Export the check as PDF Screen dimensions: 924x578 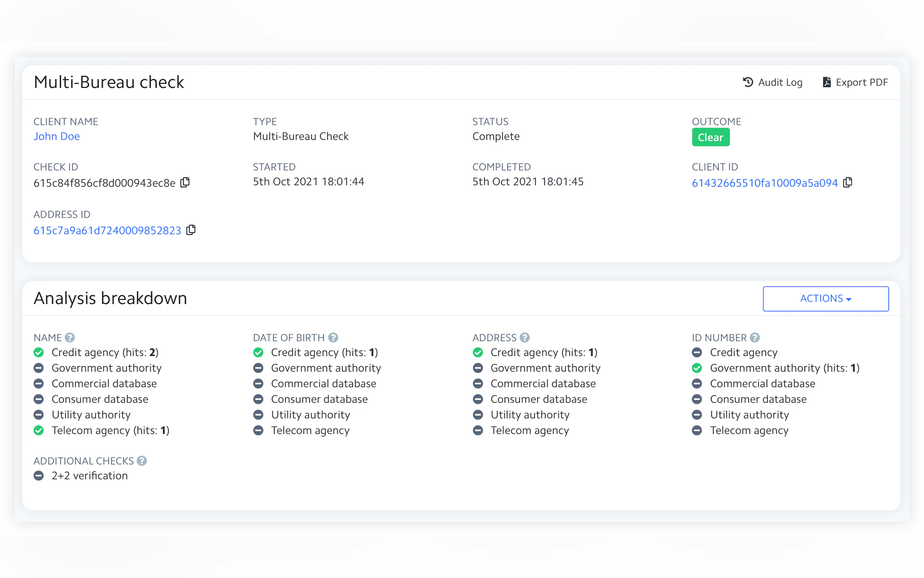(855, 82)
